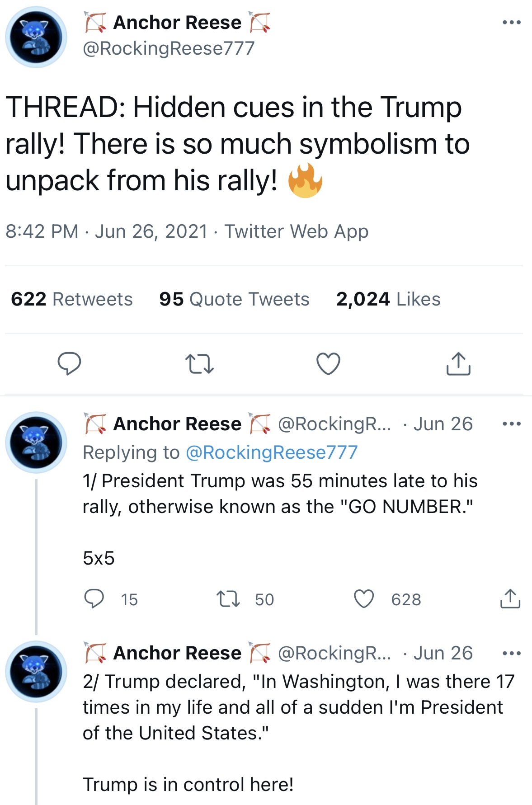Like the 5x5 reply tweet

pyautogui.click(x=364, y=599)
